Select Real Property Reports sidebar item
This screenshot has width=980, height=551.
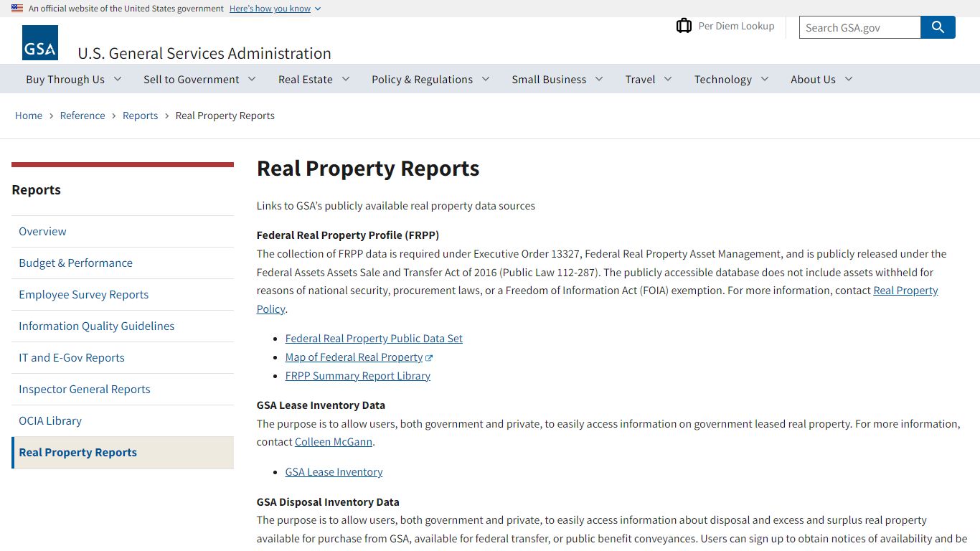[x=123, y=452]
